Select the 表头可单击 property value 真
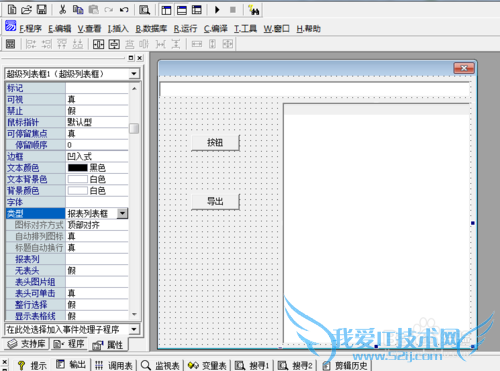Screen dimensions: 500x371 tap(97, 293)
